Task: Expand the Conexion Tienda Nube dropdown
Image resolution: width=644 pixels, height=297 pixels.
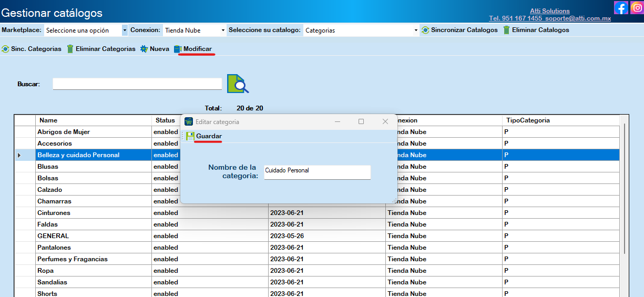Action: tap(195, 30)
